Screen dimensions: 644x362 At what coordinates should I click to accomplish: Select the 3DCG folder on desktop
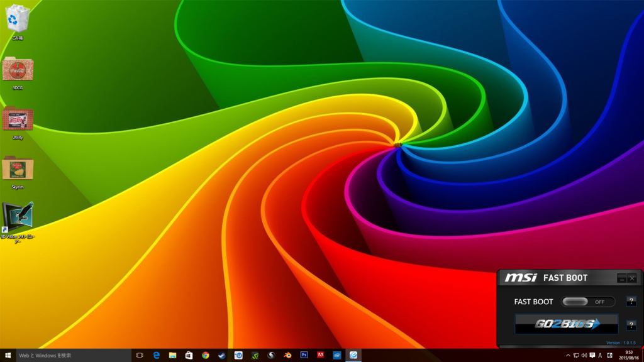coord(17,74)
